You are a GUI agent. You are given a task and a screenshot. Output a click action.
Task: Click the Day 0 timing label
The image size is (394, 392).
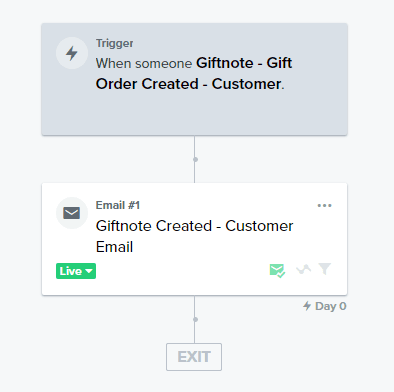331,306
